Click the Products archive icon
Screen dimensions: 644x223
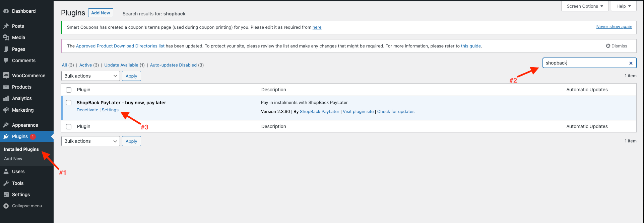(6, 87)
